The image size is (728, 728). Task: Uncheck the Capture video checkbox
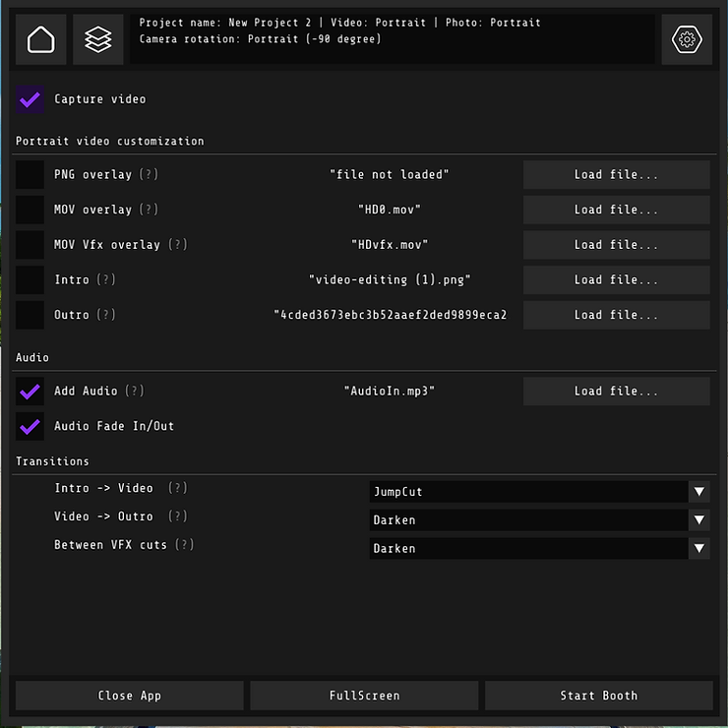click(30, 99)
